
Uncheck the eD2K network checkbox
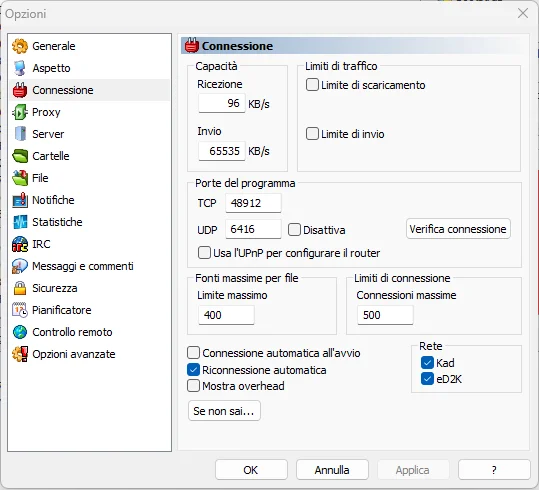click(427, 379)
